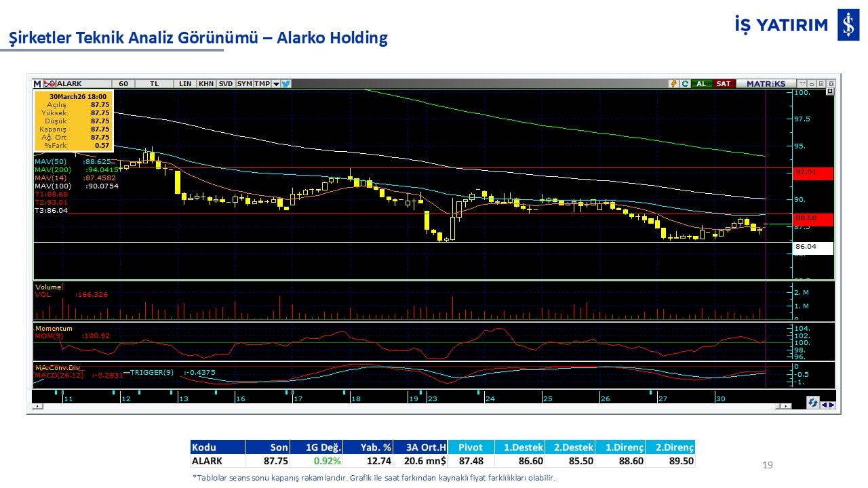This screenshot has height=488, width=868.
Task: Click the Twitter bird icon
Action: 286,84
